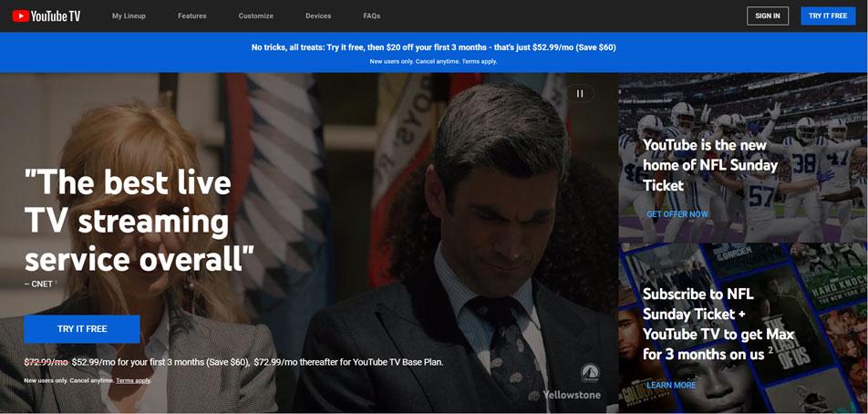
Task: Pause the hero video carousel
Action: (580, 94)
